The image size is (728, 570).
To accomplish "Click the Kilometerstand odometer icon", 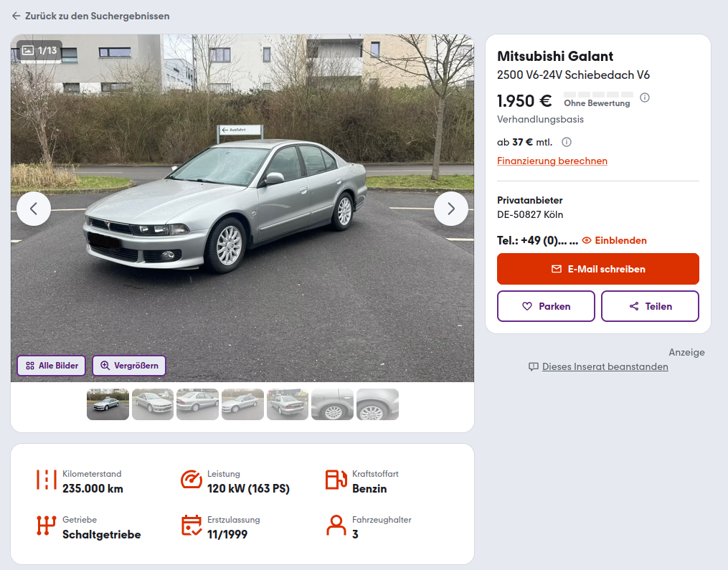I will [47, 480].
